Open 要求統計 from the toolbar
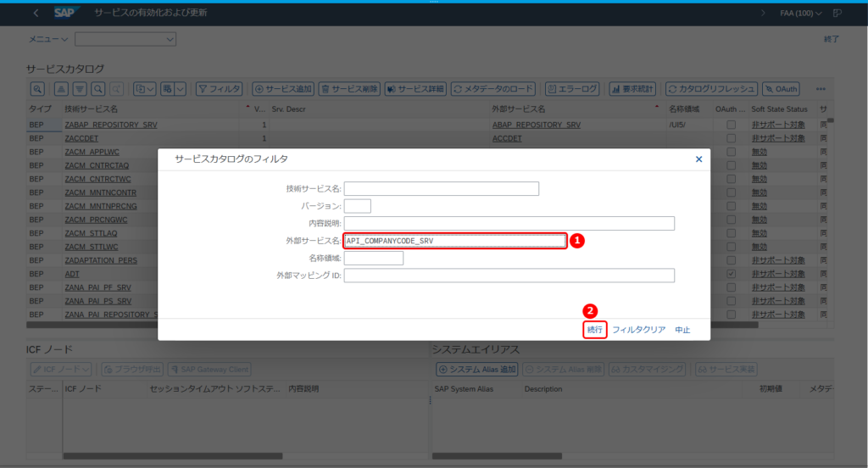Screen dimensions: 868x468 pyautogui.click(x=632, y=89)
